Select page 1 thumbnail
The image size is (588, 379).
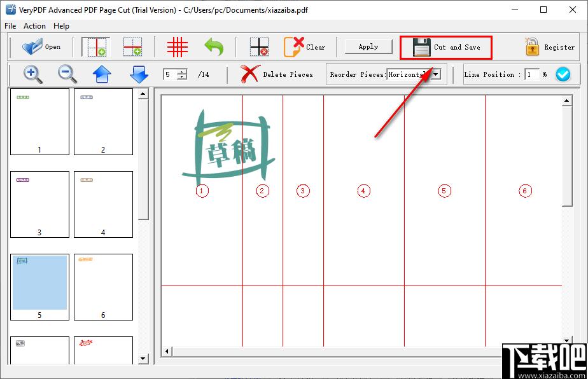(39, 121)
